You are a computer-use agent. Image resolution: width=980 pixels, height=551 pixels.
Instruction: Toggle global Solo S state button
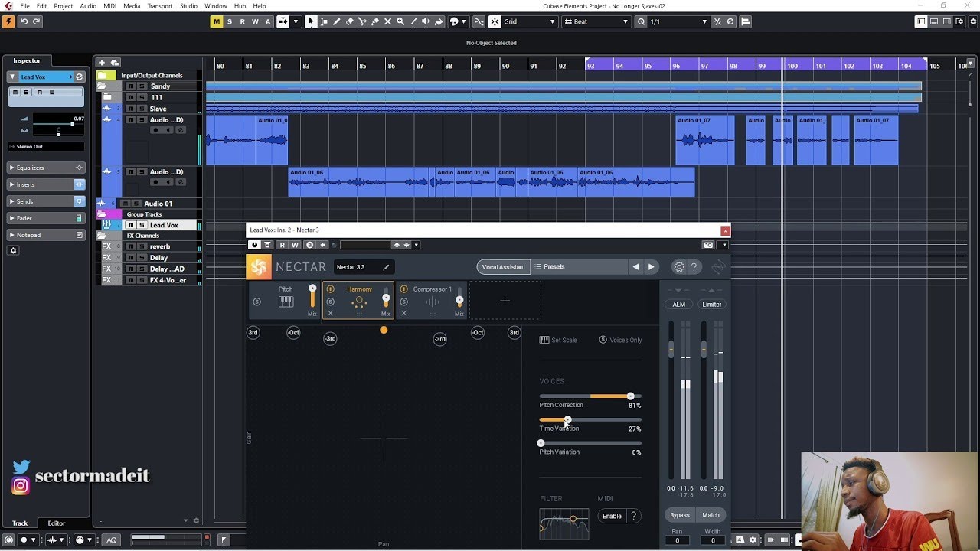[230, 21]
